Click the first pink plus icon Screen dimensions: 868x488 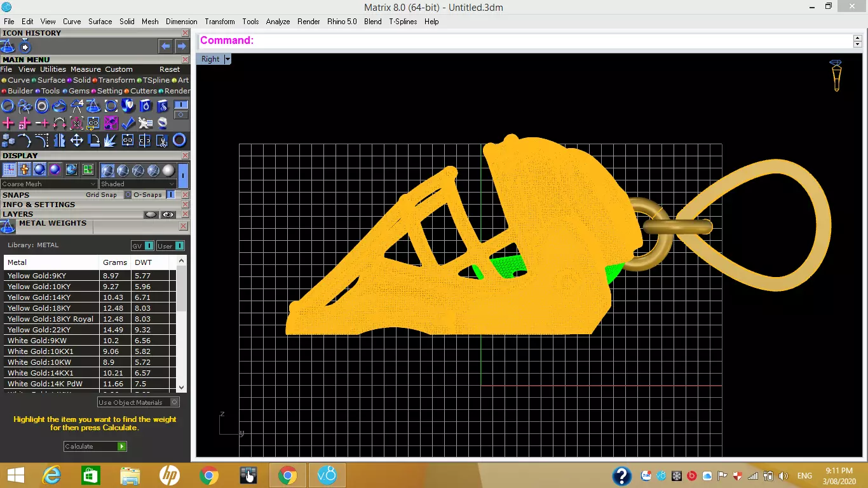click(x=8, y=123)
